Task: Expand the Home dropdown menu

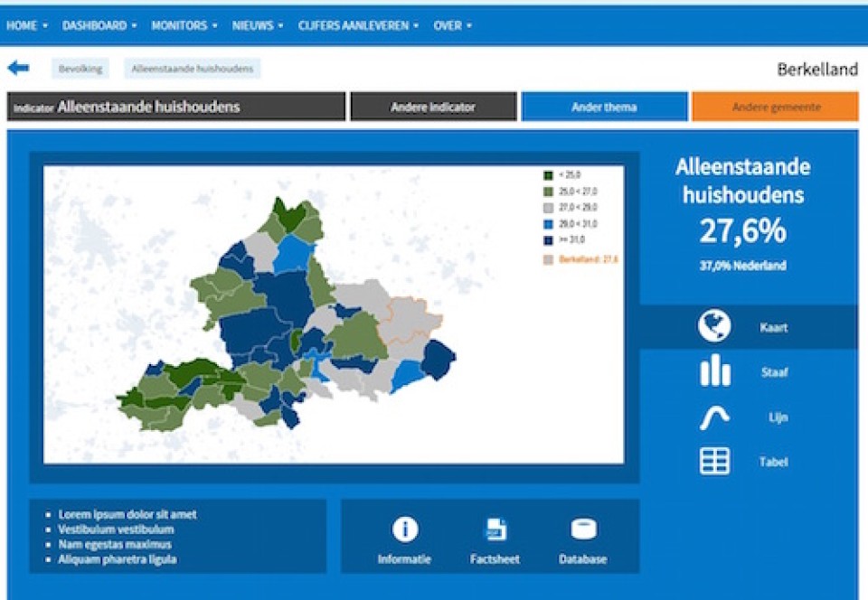Action: [x=26, y=26]
